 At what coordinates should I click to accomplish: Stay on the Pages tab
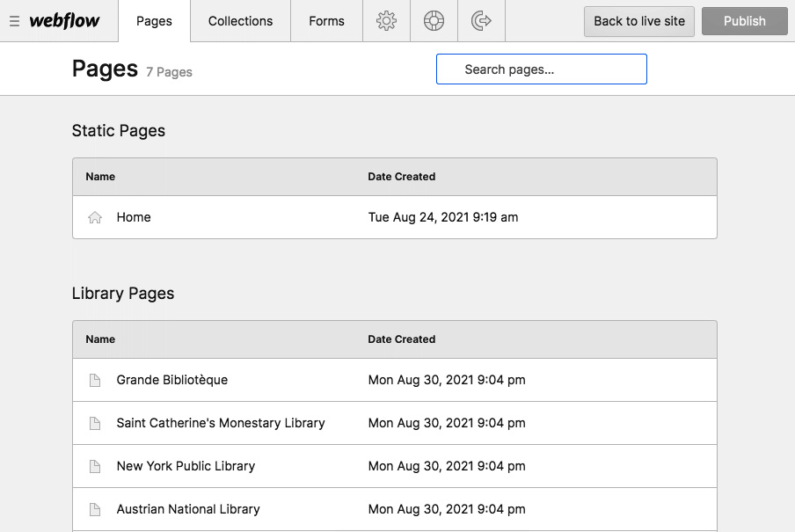click(x=154, y=20)
